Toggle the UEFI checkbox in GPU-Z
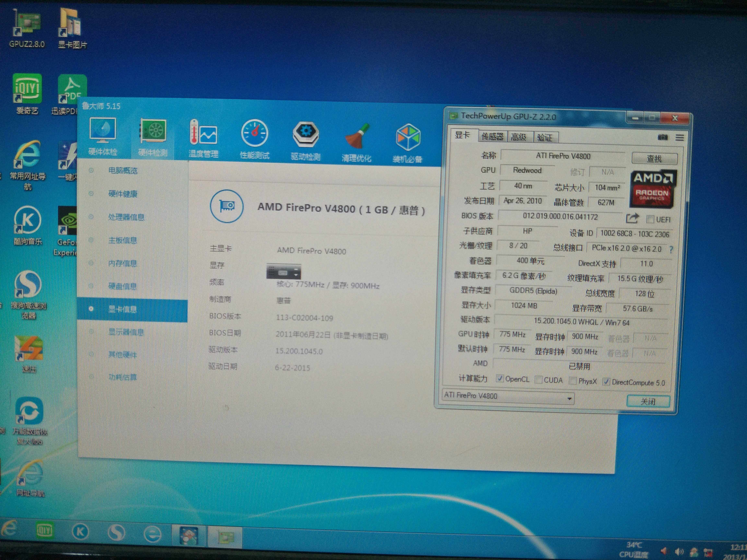Viewport: 747px width, 560px height. point(650,220)
